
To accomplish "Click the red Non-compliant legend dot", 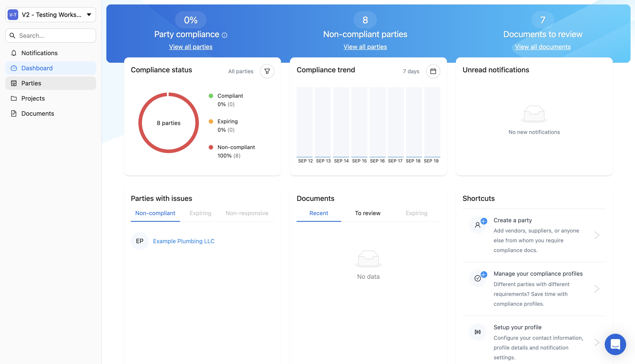I will [211, 147].
